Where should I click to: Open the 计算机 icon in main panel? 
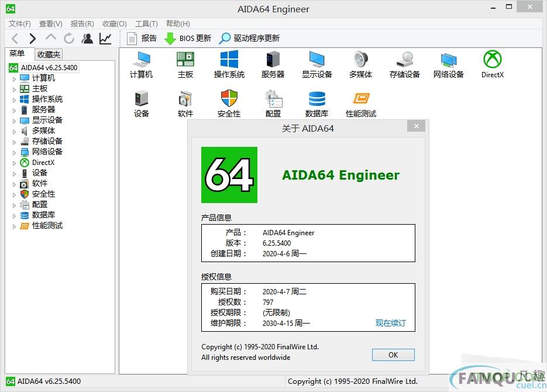pyautogui.click(x=142, y=64)
